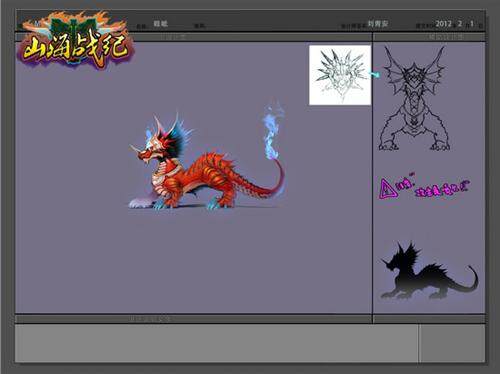The height and width of the screenshot is (374, 500).
Task: Click the designer name field in header
Action: pyautogui.click(x=378, y=24)
